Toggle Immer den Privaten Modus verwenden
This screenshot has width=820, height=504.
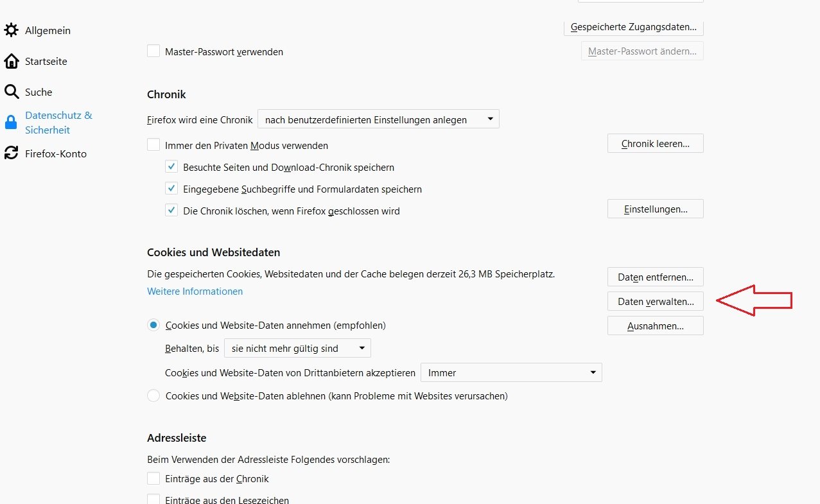pos(153,145)
